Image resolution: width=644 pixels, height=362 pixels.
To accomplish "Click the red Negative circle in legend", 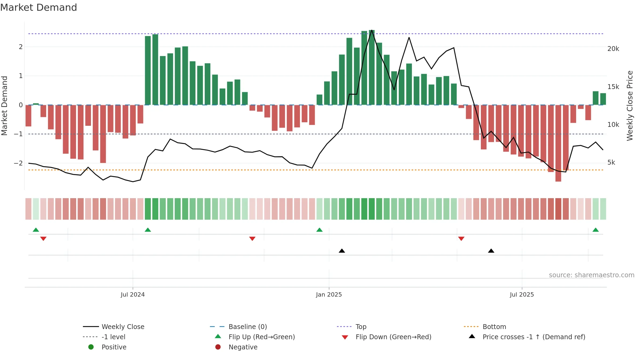I will pos(218,347).
